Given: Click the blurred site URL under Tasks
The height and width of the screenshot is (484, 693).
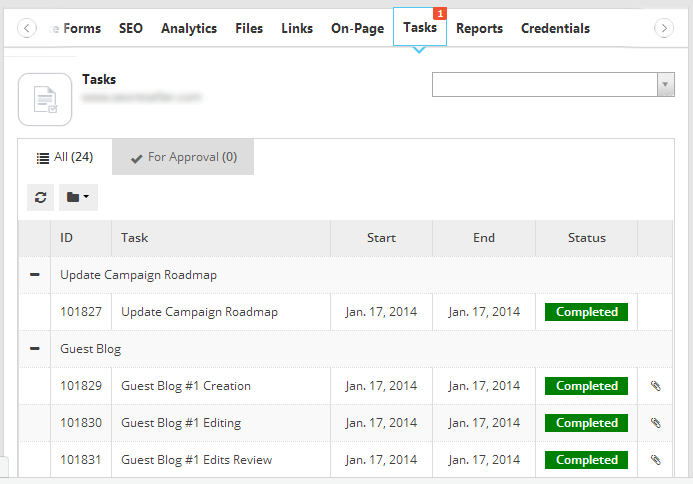Looking at the screenshot, I should tap(142, 97).
